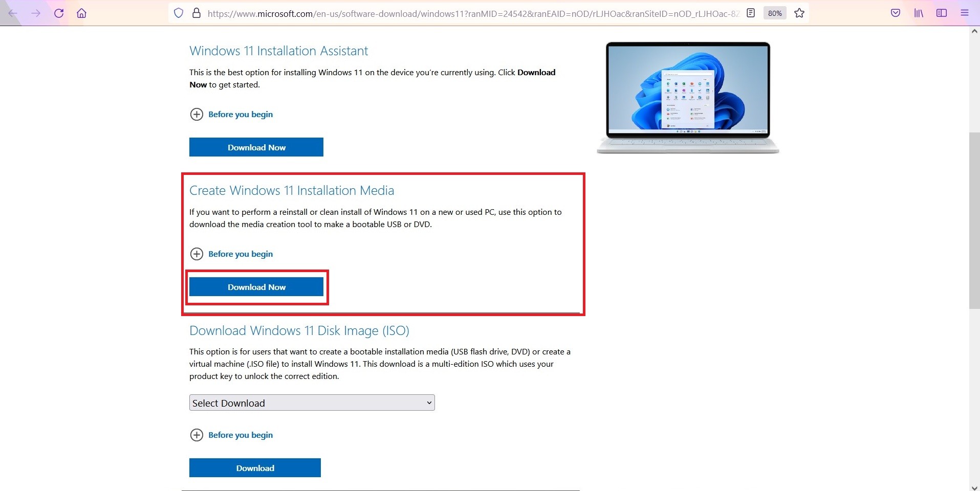Bookmark this page with the star icon

[x=799, y=13]
